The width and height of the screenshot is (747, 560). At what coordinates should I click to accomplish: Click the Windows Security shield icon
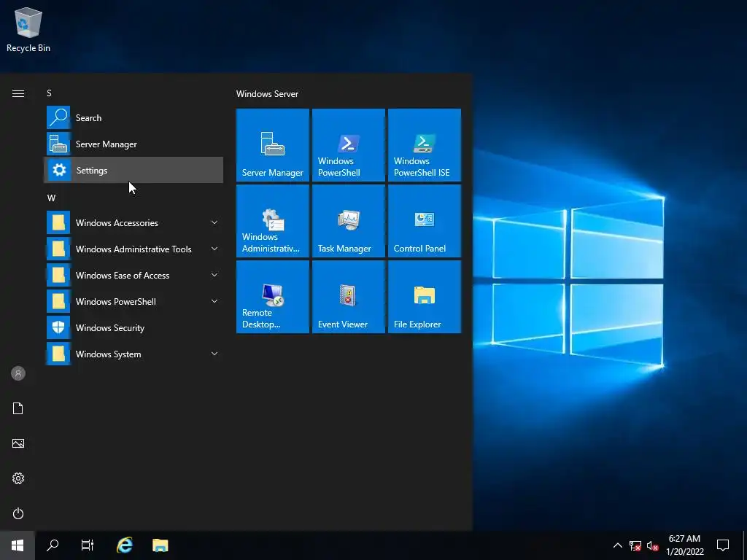58,327
